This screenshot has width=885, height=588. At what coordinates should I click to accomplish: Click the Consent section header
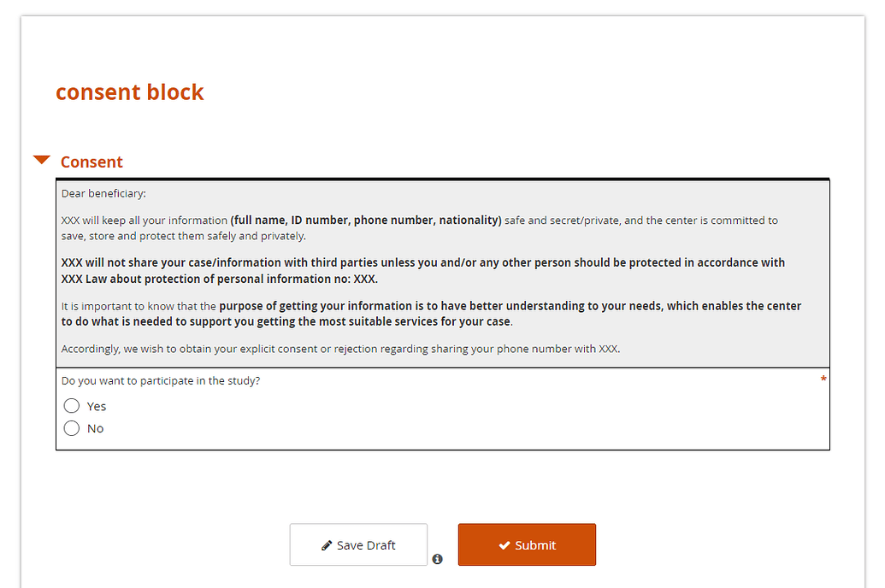(91, 162)
